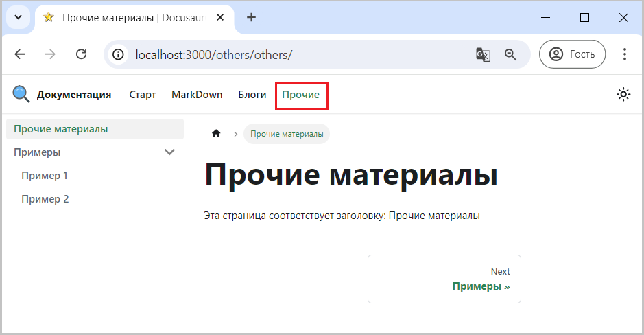Click the Прочие материалы breadcrumb

[287, 134]
